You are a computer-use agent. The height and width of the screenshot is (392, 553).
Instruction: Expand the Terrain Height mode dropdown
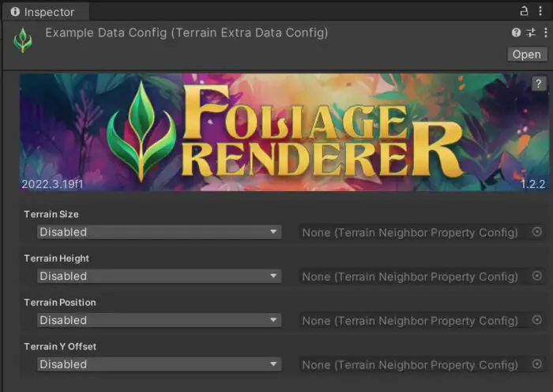158,277
